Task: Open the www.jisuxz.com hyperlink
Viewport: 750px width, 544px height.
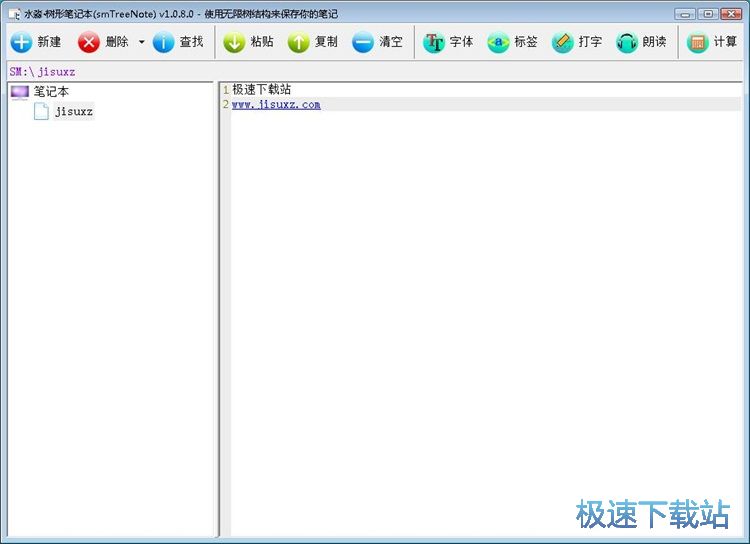Action: point(276,104)
